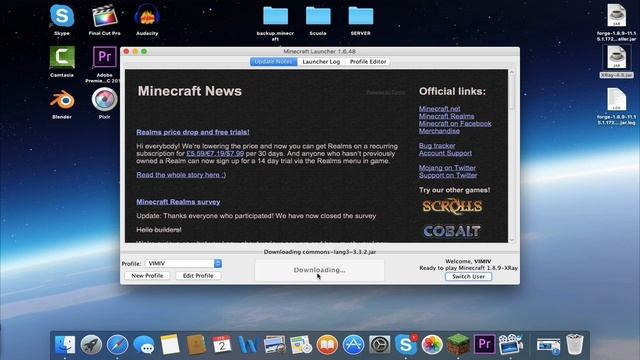
Task: Click the 'Ready to play Minecraft 1.8.9-XRay' text
Action: pyautogui.click(x=468, y=268)
